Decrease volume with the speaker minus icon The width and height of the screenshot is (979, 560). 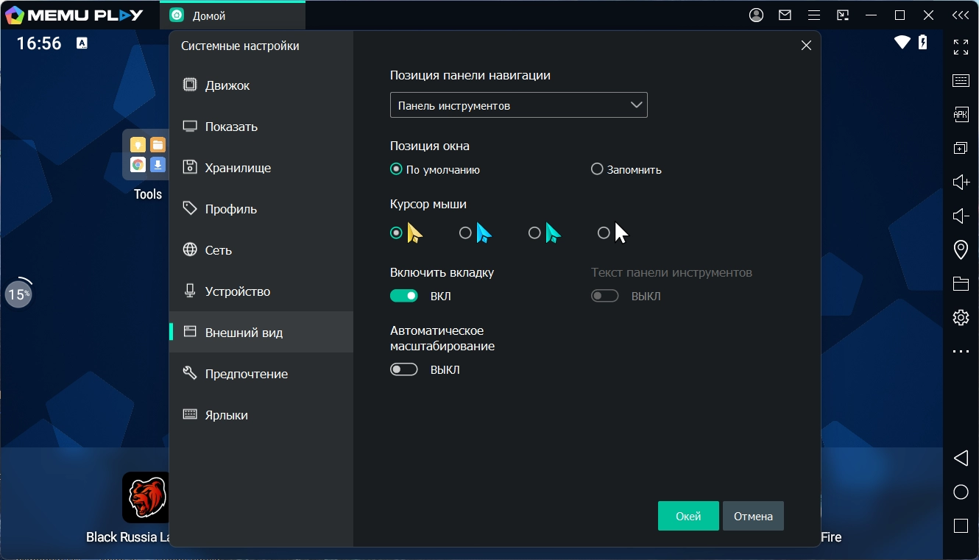click(961, 216)
